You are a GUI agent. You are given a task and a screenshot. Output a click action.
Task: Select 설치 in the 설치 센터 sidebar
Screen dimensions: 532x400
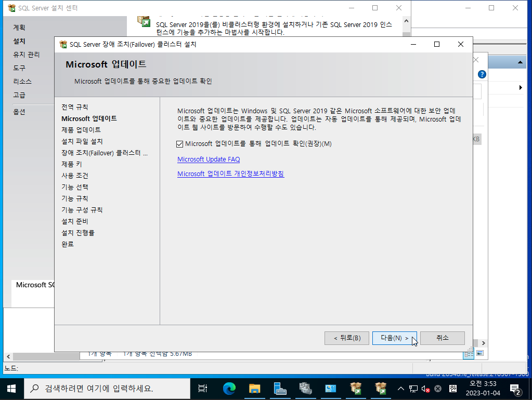pos(19,41)
